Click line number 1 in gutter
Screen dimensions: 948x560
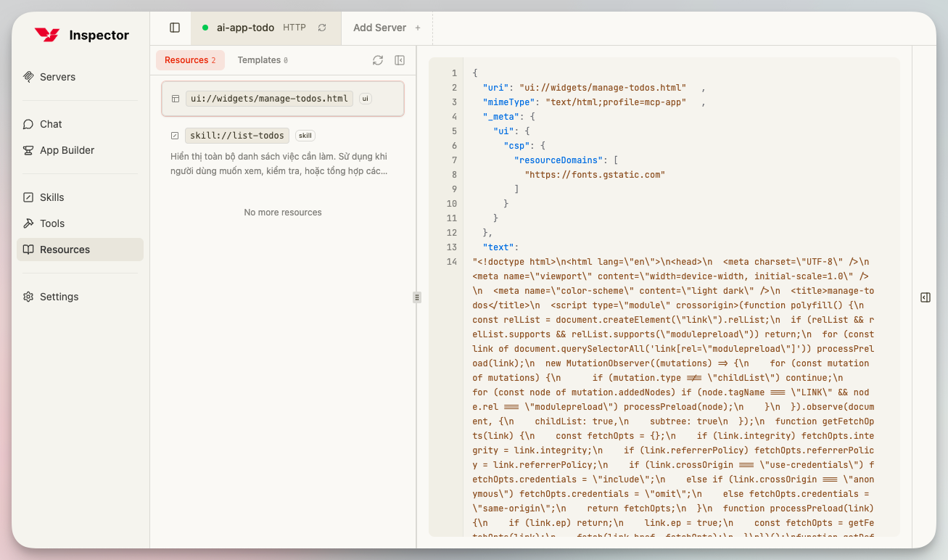[455, 73]
